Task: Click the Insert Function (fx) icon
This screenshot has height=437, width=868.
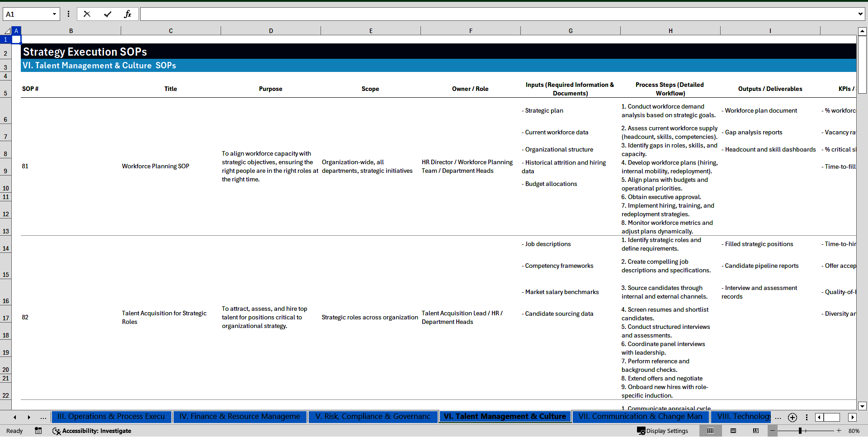Action: [128, 14]
